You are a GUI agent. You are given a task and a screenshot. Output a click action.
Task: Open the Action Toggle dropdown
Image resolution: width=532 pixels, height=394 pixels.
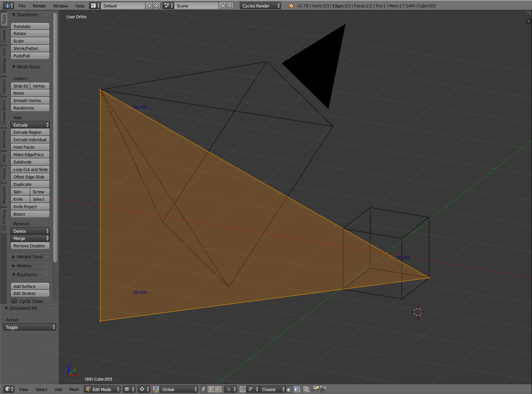[29, 327]
